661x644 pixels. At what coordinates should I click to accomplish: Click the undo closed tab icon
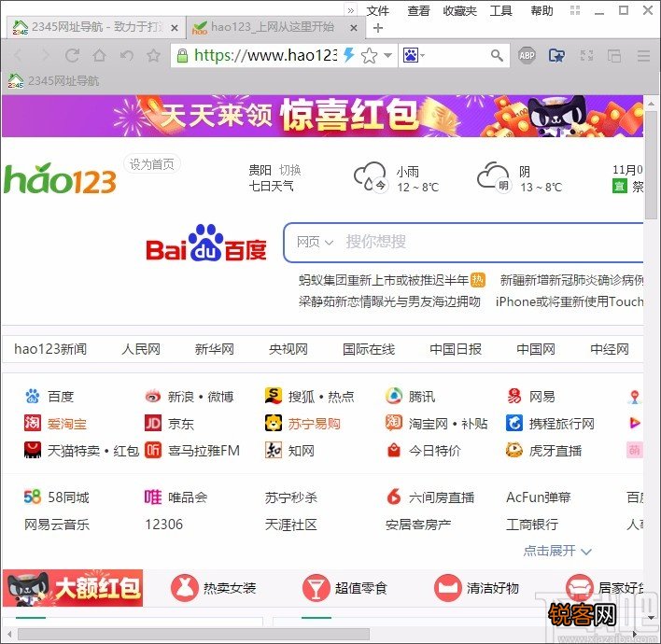coord(126,55)
